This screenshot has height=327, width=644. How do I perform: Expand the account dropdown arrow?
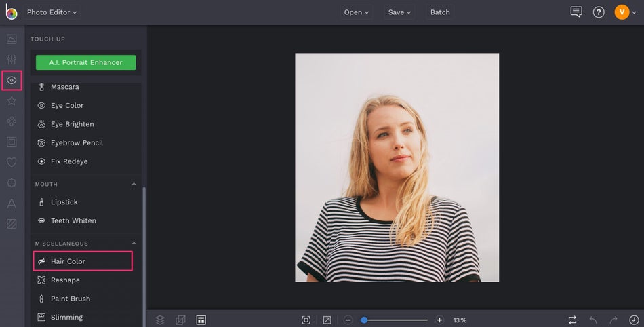coord(634,12)
